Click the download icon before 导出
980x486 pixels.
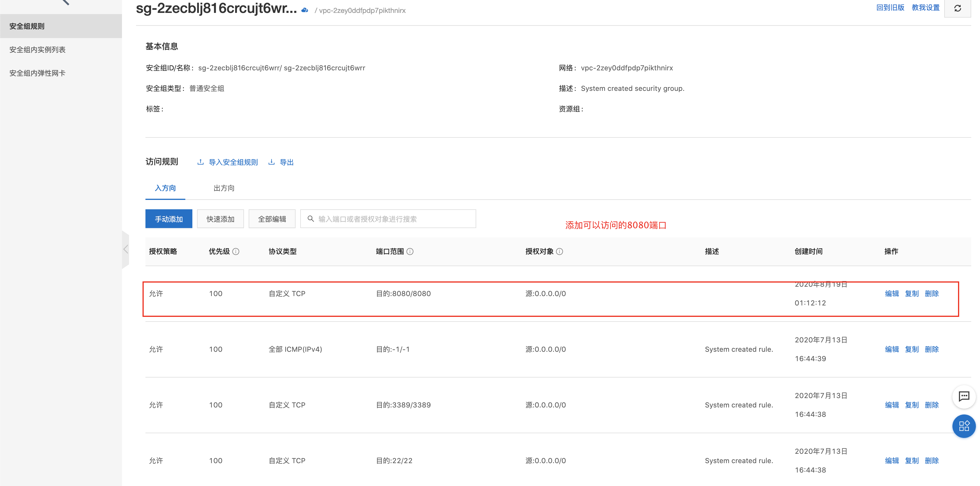coord(271,162)
